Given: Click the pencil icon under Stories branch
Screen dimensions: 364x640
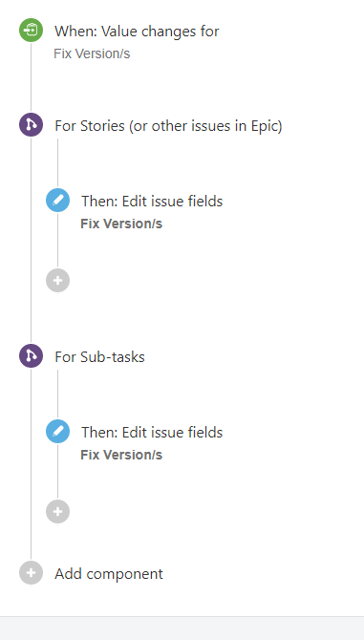Looking at the screenshot, I should click(58, 200).
